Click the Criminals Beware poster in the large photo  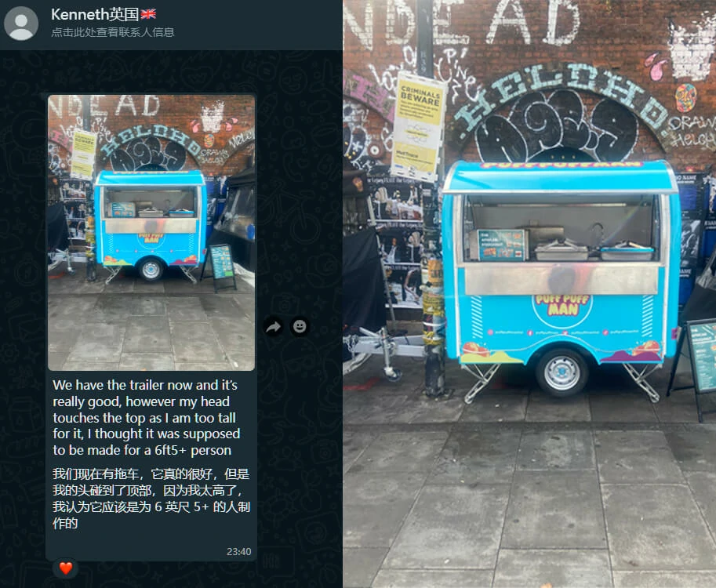pos(418,127)
